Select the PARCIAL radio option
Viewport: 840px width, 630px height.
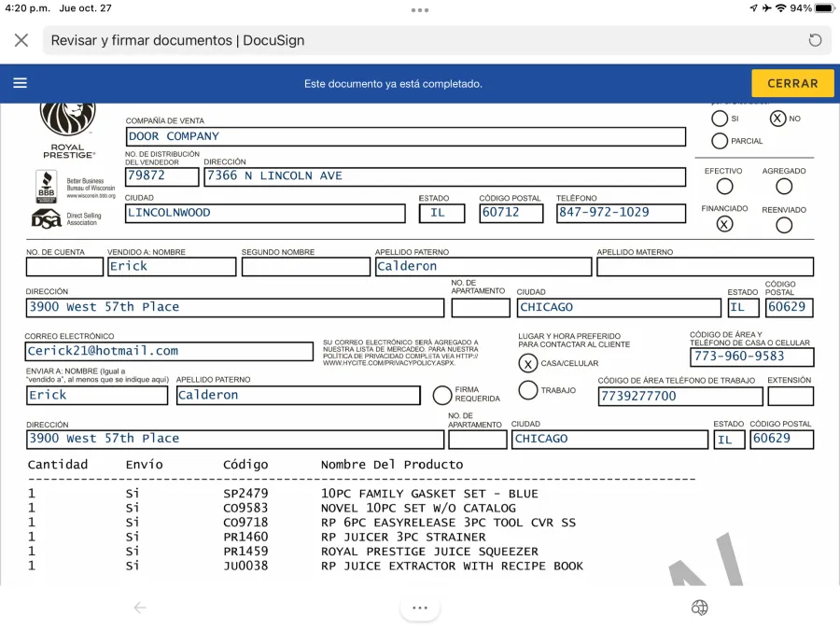pyautogui.click(x=720, y=141)
